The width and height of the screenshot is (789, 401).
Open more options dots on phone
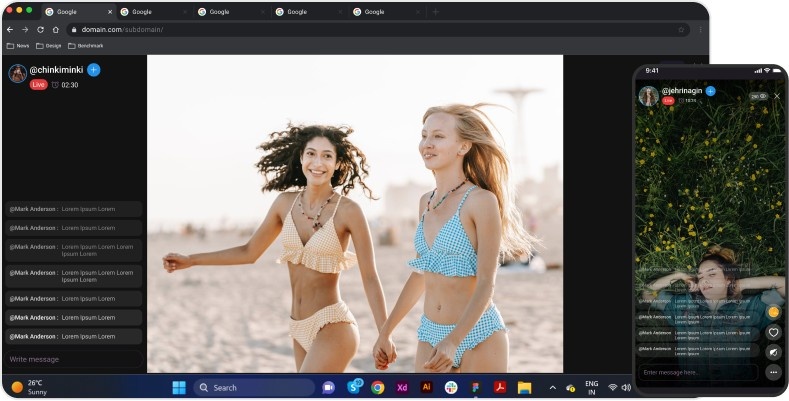(773, 372)
